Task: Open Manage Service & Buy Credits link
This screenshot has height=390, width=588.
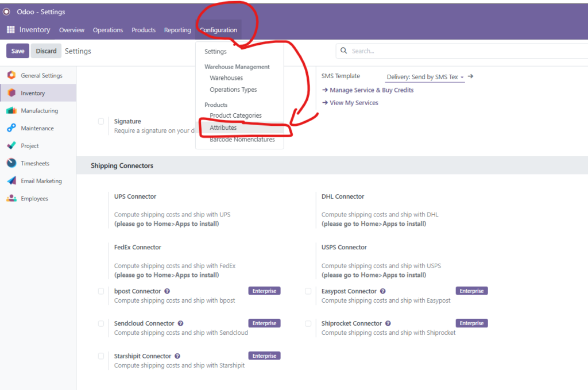Action: 371,90
